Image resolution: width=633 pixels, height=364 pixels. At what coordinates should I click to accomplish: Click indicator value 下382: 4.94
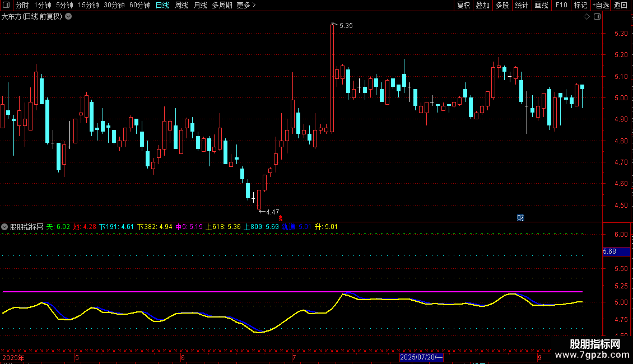click(x=155, y=227)
